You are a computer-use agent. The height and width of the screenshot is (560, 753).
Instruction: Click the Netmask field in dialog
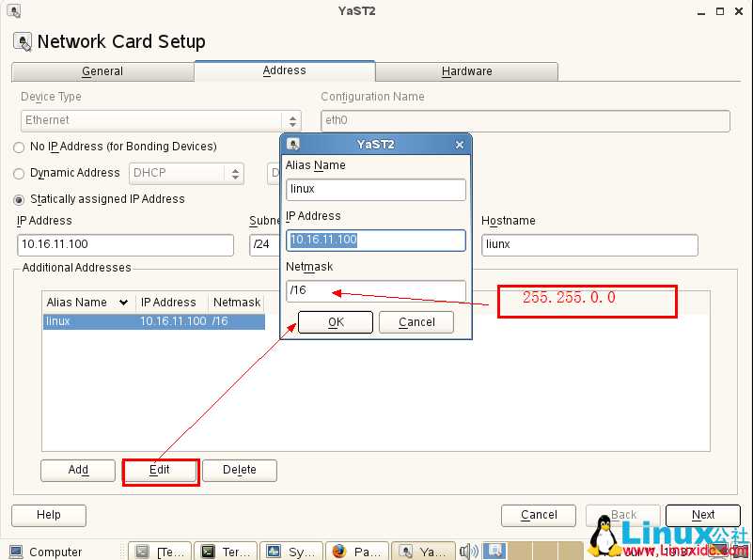tap(375, 290)
